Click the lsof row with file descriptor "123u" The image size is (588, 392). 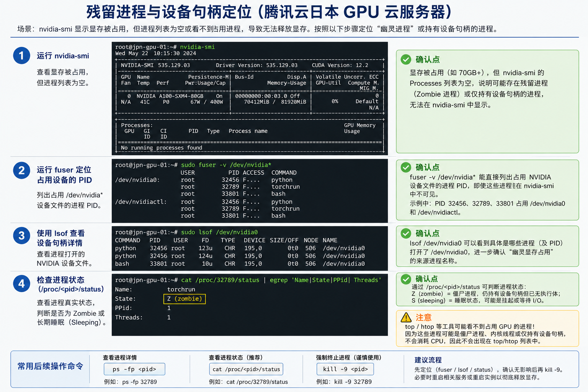240,248
